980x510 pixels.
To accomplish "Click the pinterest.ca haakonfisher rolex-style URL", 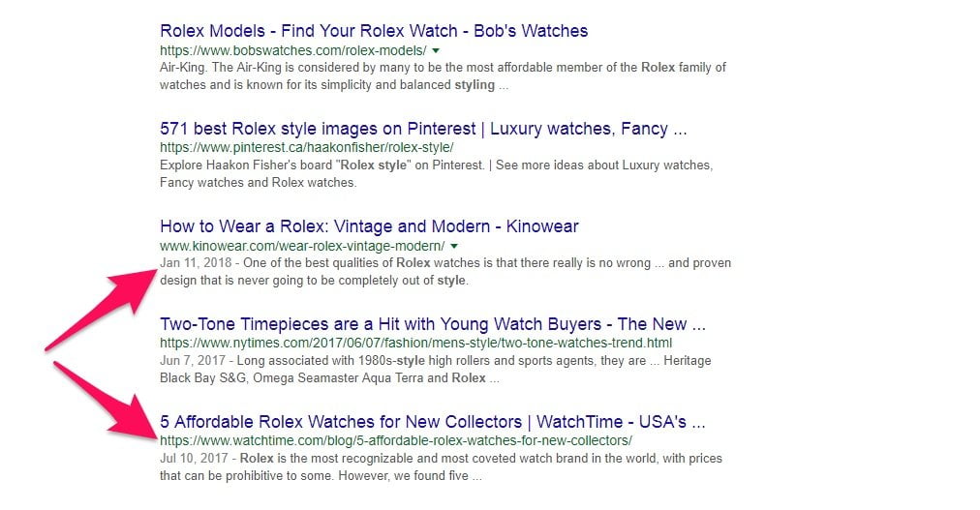I will (x=307, y=148).
